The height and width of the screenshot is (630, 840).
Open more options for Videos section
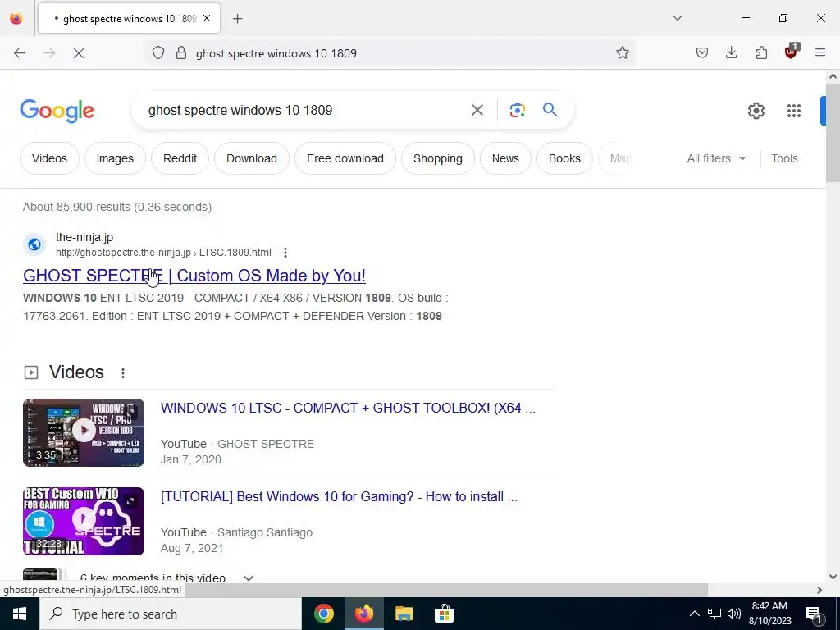point(123,373)
